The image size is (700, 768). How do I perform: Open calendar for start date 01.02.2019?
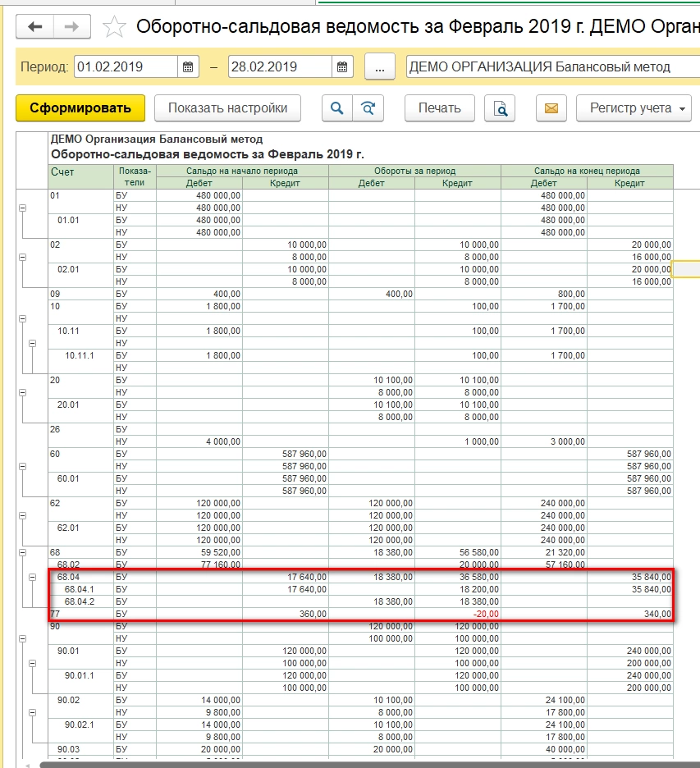pyautogui.click(x=188, y=67)
